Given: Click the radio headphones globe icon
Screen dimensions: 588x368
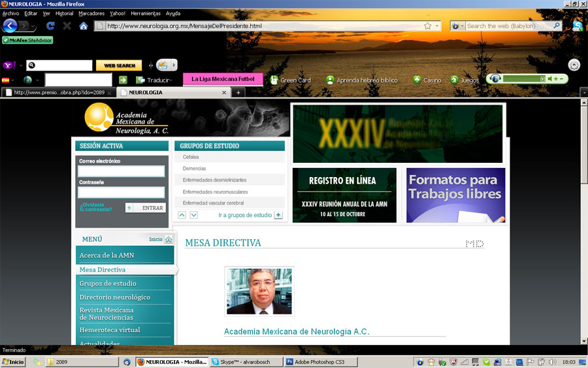Looking at the screenshot, I should (495, 79).
